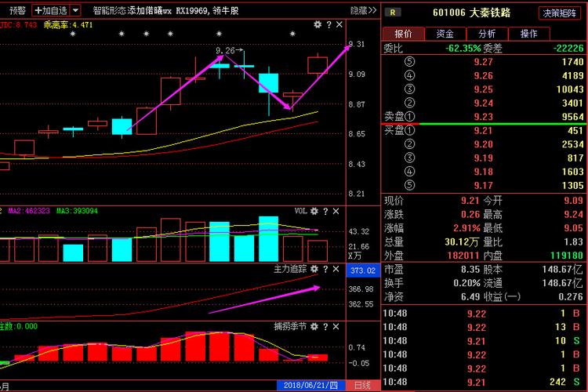Viewport: 588px width, 392px height.
Task: Select sell level 3 price 9.25
Action: [x=483, y=89]
